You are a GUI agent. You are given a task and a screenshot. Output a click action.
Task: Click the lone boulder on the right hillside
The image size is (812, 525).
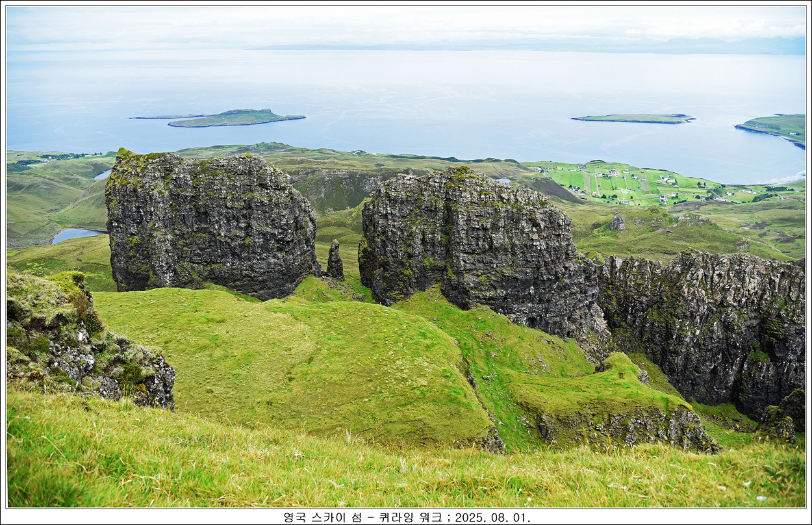[x=618, y=222]
